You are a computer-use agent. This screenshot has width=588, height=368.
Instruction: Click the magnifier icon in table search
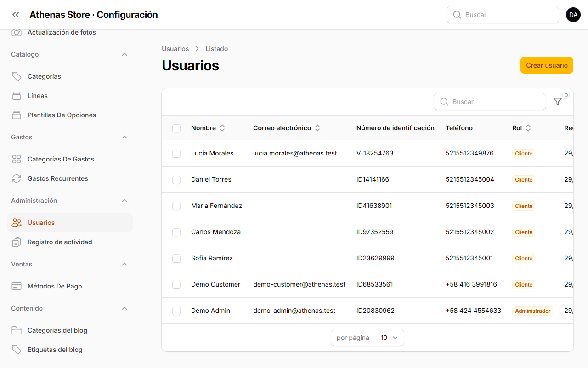pyautogui.click(x=444, y=102)
